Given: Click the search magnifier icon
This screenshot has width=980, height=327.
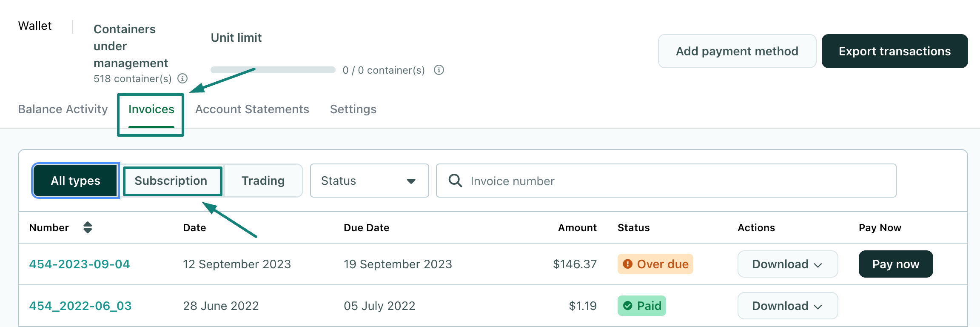Looking at the screenshot, I should pyautogui.click(x=455, y=181).
